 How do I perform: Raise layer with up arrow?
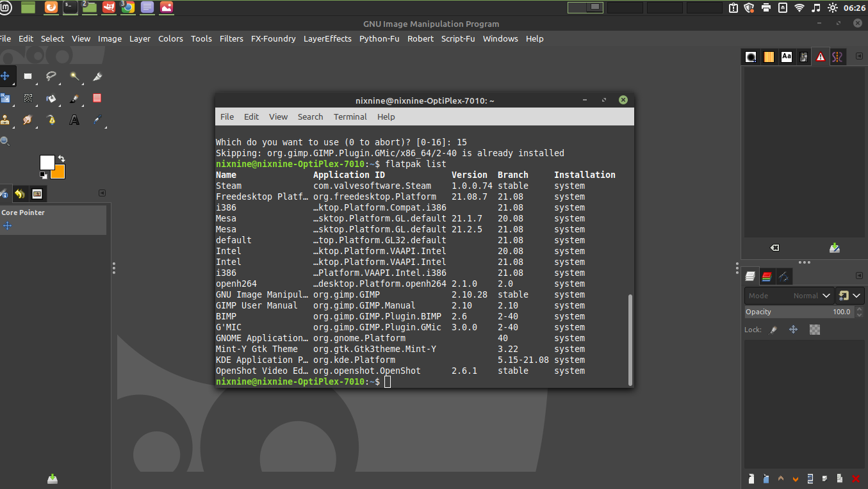(781, 478)
